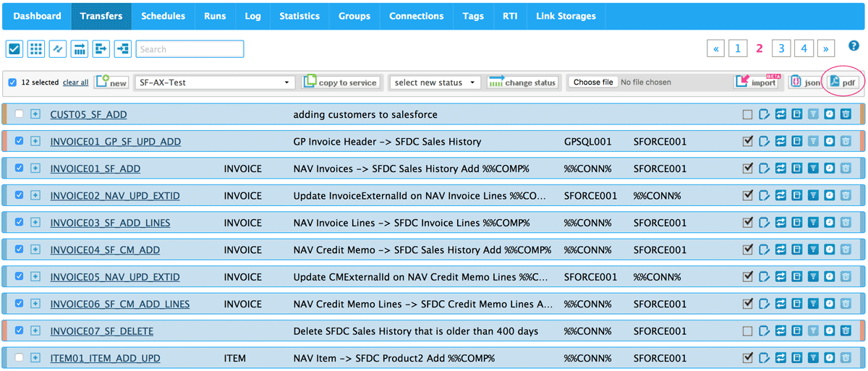Click the select-all checkmark toolbar icon
The width and height of the screenshot is (868, 371).
14,49
